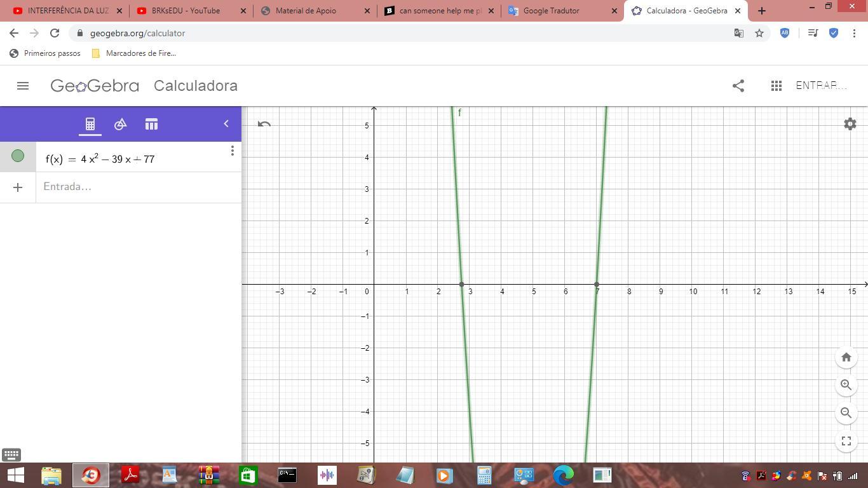Viewport: 868px width, 488px height.
Task: Open Microsoft Store from the taskbar
Action: (248, 475)
